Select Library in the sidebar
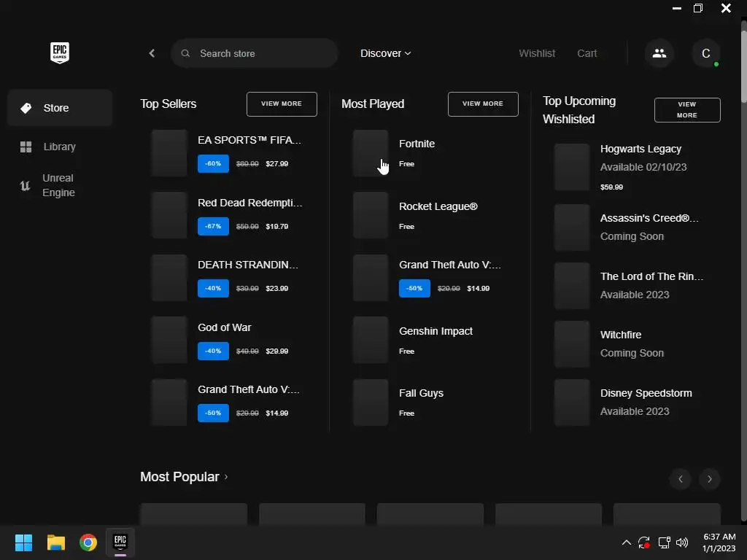The image size is (747, 560). [60, 147]
